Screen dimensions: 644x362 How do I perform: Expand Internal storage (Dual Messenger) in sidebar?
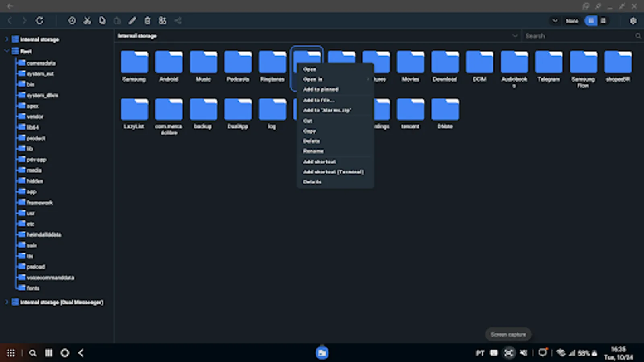point(6,302)
